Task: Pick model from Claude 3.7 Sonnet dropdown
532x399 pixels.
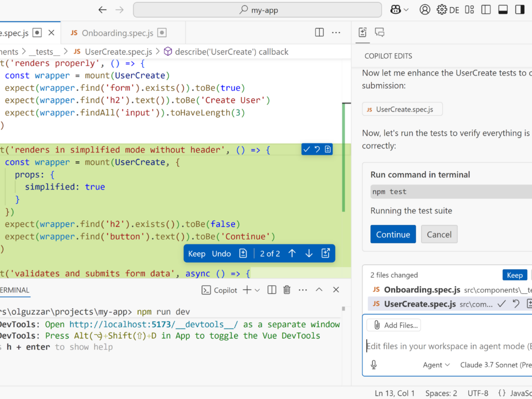Action: tap(496, 365)
